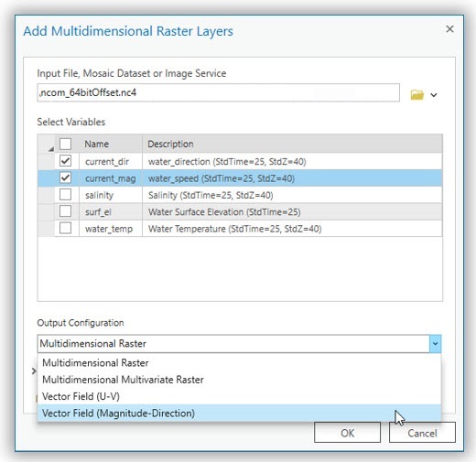476x462 pixels.
Task: Open the Output Configuration combo box field
Action: [233, 344]
